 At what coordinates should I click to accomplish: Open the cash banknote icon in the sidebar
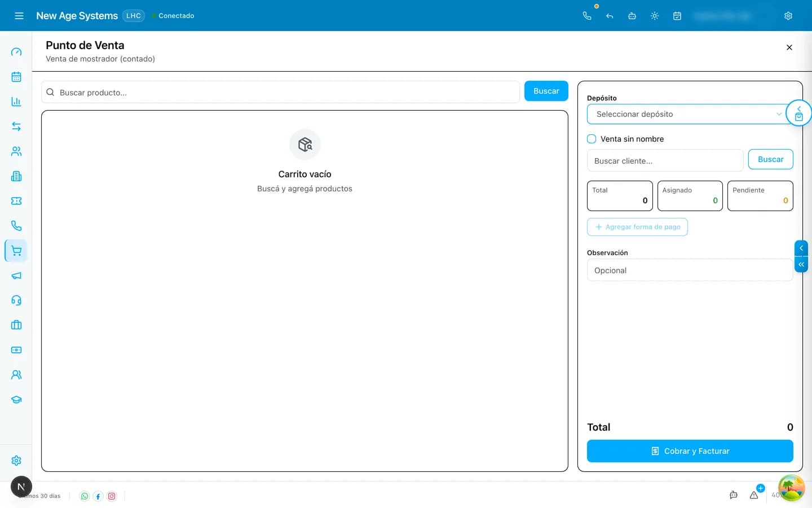point(16,350)
